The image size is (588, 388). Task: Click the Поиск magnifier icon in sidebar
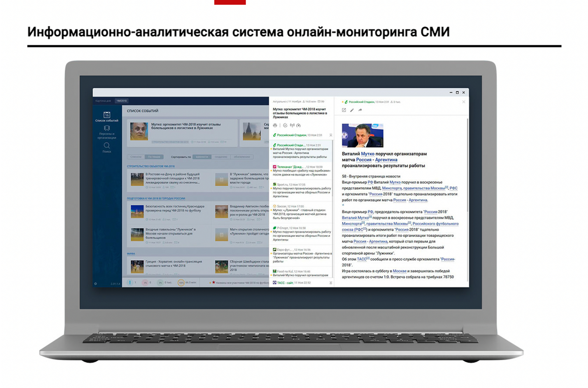click(x=107, y=145)
